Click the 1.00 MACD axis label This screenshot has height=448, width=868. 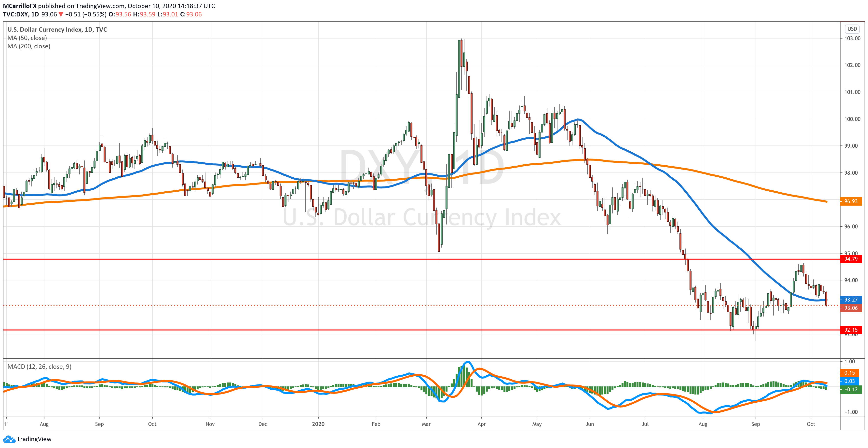[850, 361]
